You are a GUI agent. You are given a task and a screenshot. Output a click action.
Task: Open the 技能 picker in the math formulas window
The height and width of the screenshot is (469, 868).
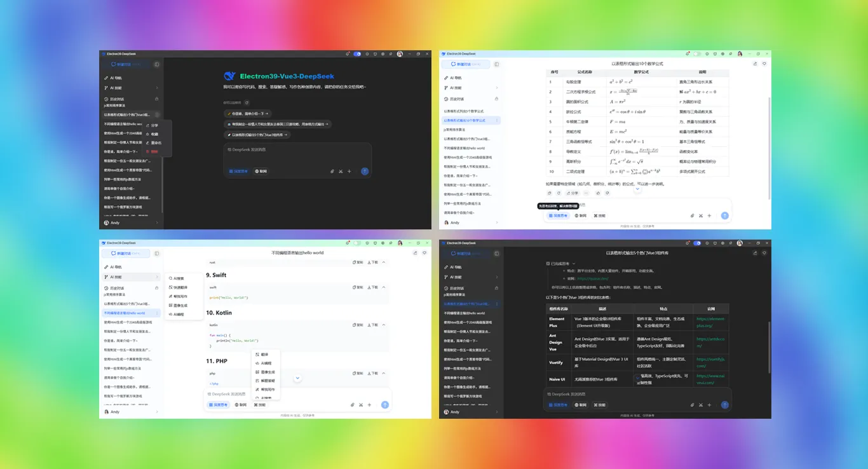click(599, 215)
